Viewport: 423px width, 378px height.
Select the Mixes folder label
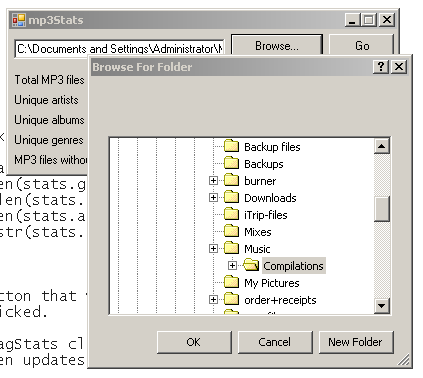[258, 232]
